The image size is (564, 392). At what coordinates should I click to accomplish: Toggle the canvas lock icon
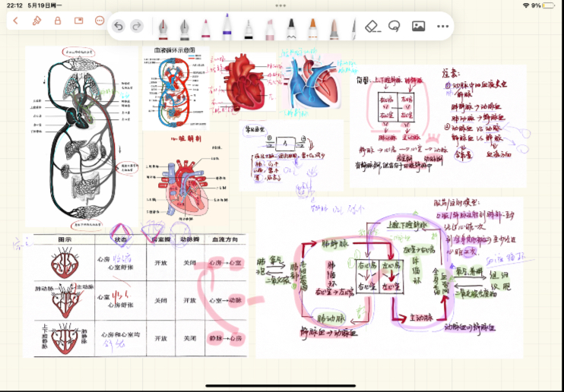tap(57, 21)
